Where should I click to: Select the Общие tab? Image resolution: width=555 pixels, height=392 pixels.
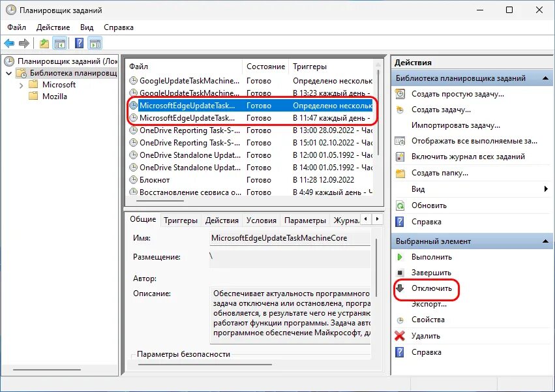[143, 219]
